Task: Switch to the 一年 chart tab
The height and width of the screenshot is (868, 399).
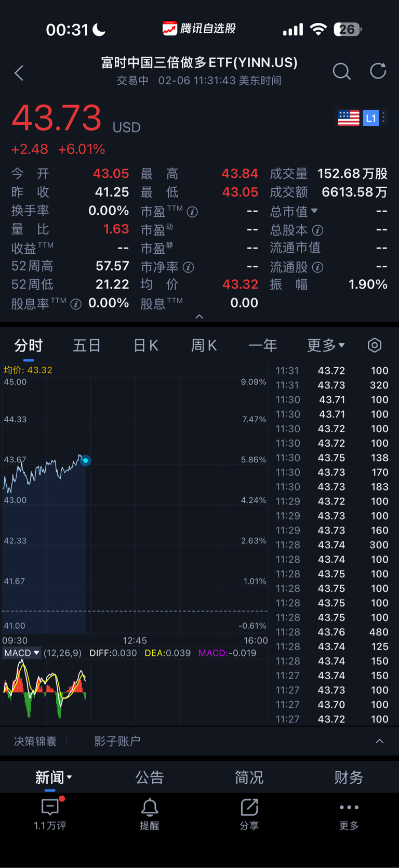Action: click(x=262, y=345)
